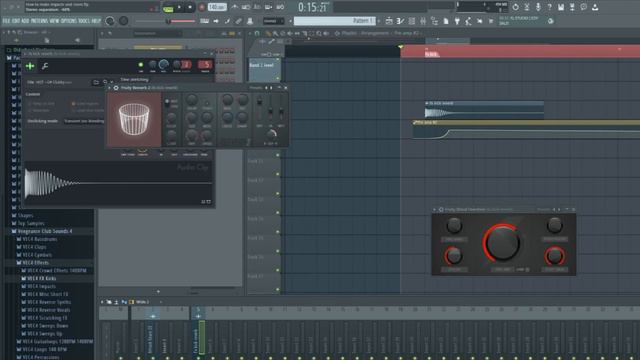Click the content library download icon
640x360 pixels.
[x=595, y=7]
